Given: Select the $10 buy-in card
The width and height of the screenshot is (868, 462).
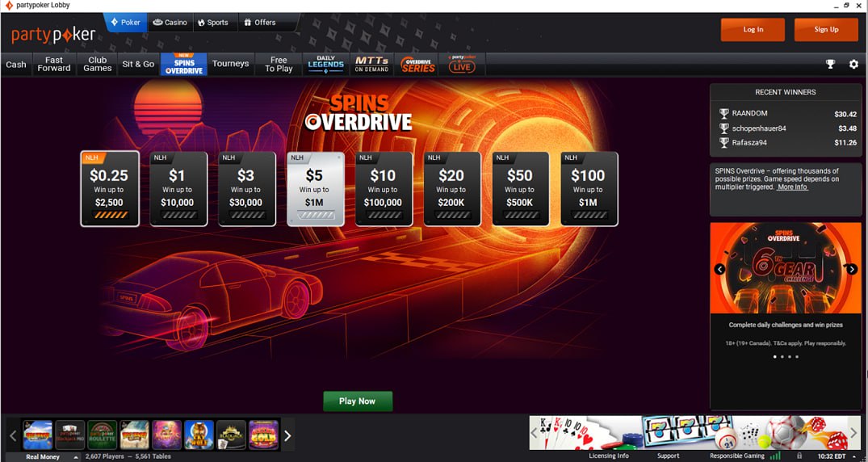Looking at the screenshot, I should 384,189.
